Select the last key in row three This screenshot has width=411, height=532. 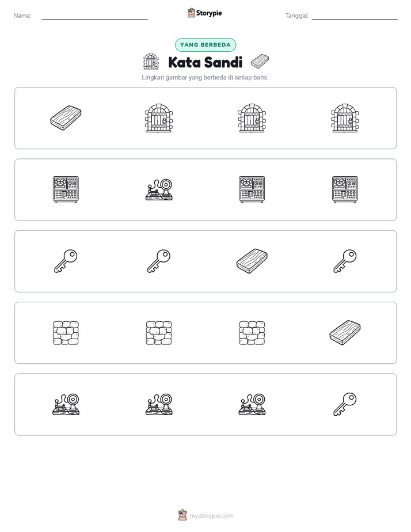[x=345, y=261]
